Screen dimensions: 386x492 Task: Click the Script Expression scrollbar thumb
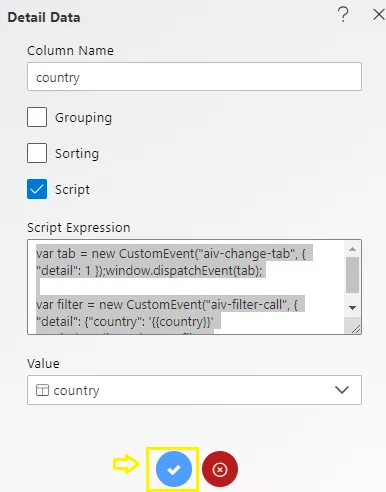pyautogui.click(x=352, y=275)
